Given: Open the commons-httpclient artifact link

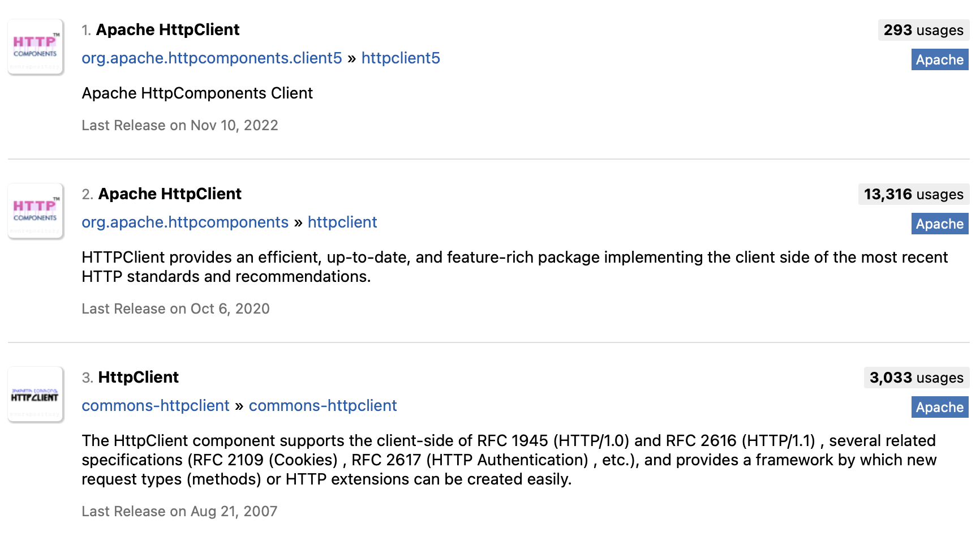Looking at the screenshot, I should [323, 405].
